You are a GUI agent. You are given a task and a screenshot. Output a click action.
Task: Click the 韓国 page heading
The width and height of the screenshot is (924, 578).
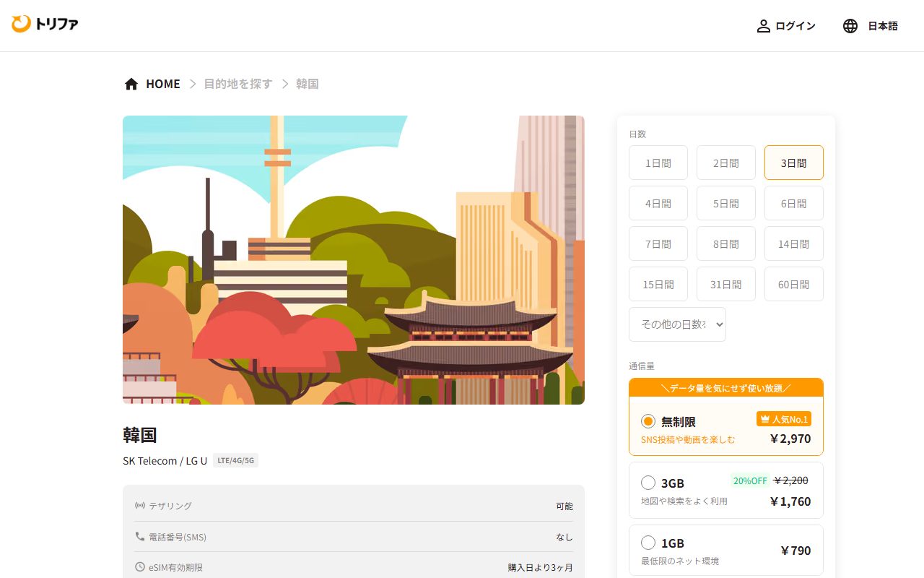pyautogui.click(x=140, y=435)
